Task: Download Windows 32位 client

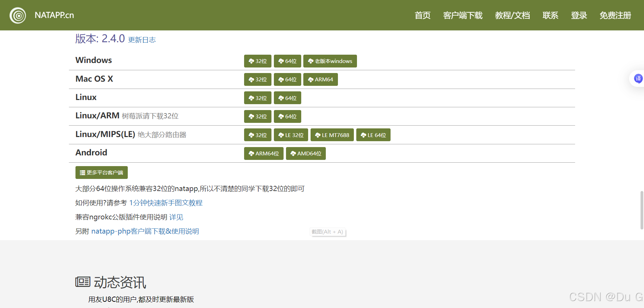Action: pyautogui.click(x=258, y=61)
